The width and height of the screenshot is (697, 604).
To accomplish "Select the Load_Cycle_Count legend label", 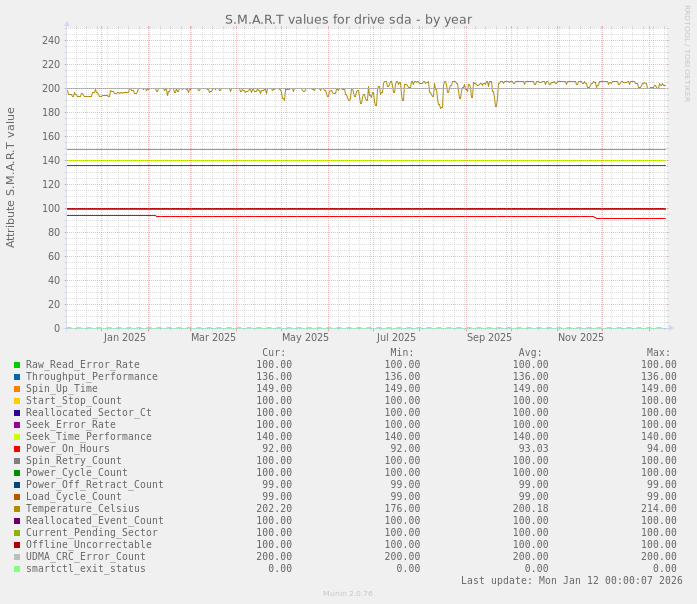I will pyautogui.click(x=73, y=497).
